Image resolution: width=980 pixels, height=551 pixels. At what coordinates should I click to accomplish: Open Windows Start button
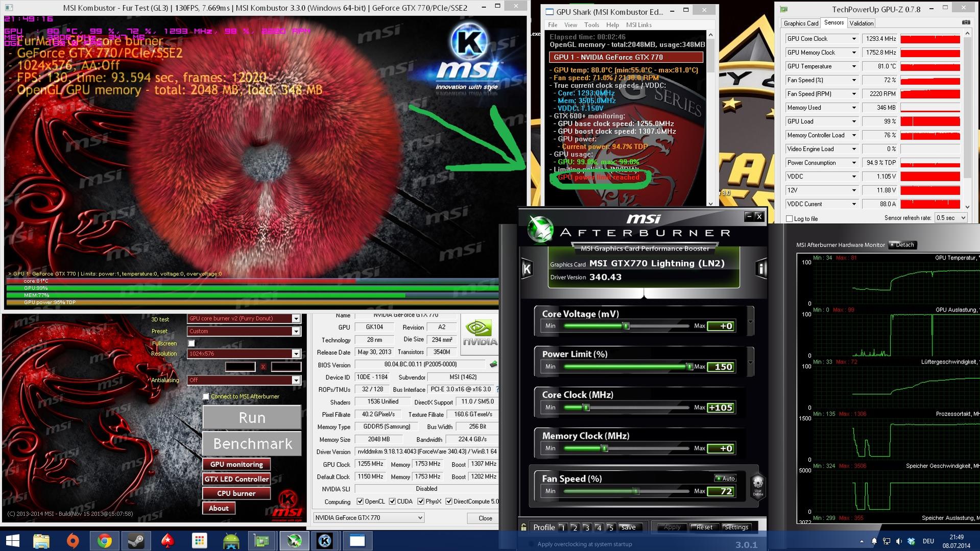click(x=12, y=541)
